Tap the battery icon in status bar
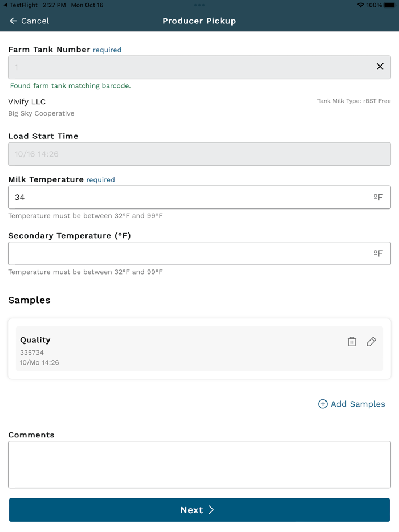Viewport: 399px width, 532px height. tap(389, 5)
